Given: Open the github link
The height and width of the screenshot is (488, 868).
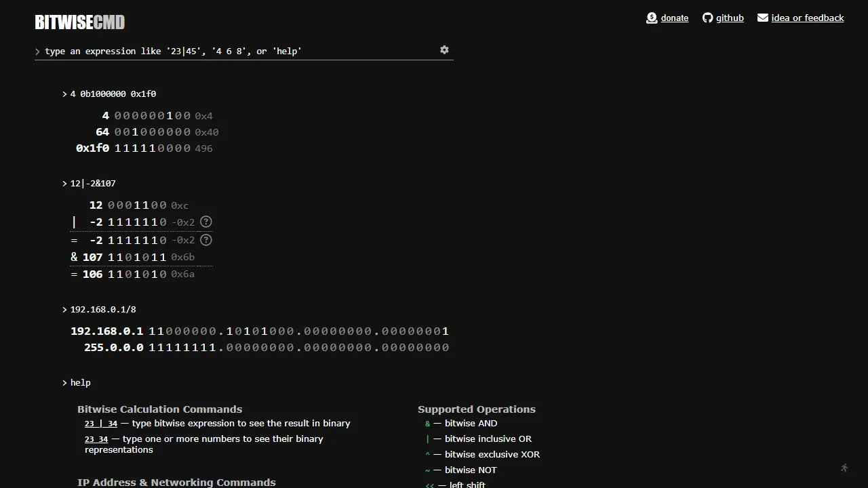Looking at the screenshot, I should point(730,18).
